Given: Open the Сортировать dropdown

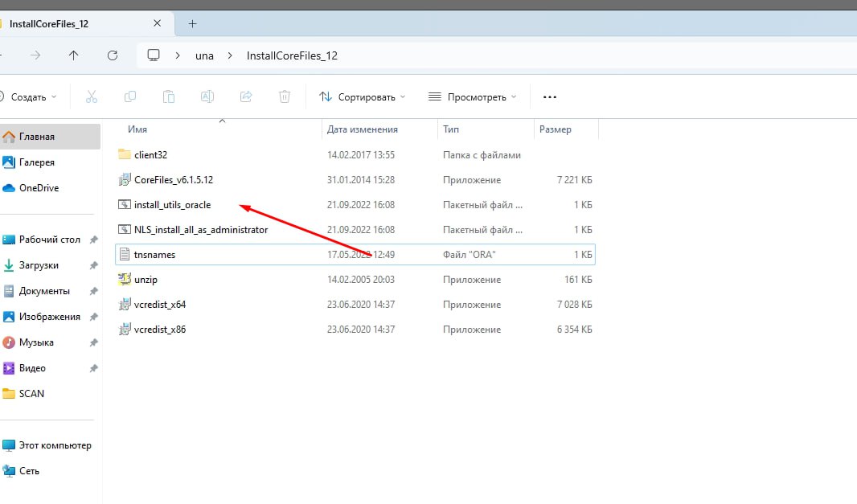Looking at the screenshot, I should coord(363,96).
